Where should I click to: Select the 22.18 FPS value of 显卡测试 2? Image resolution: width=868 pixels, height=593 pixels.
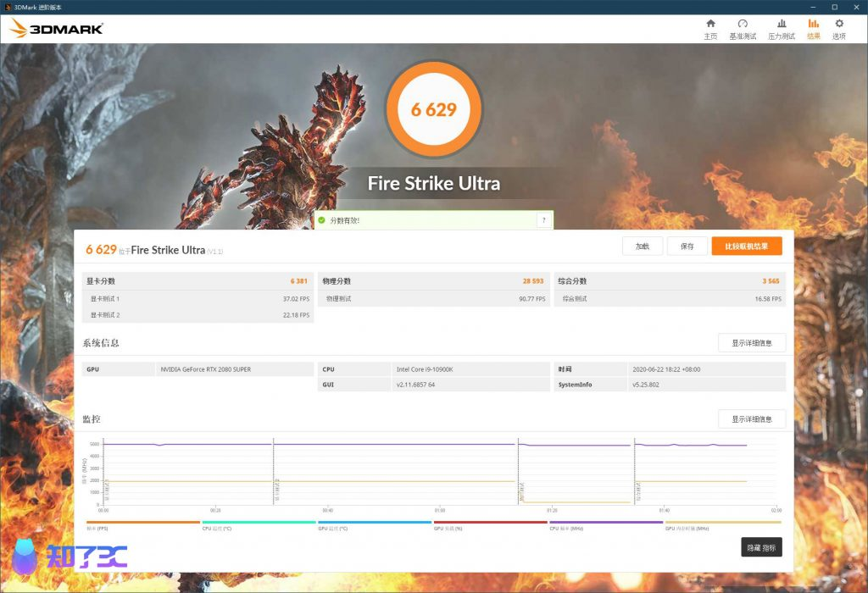pos(296,315)
